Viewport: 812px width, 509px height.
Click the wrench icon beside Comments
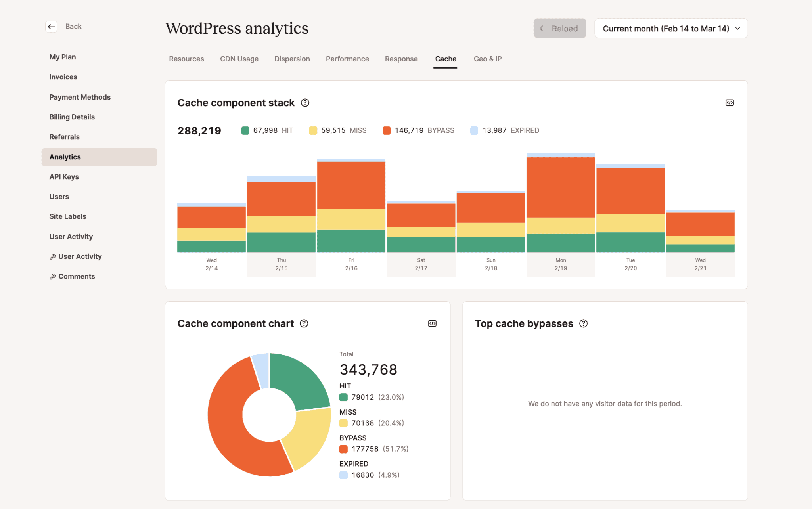53,276
